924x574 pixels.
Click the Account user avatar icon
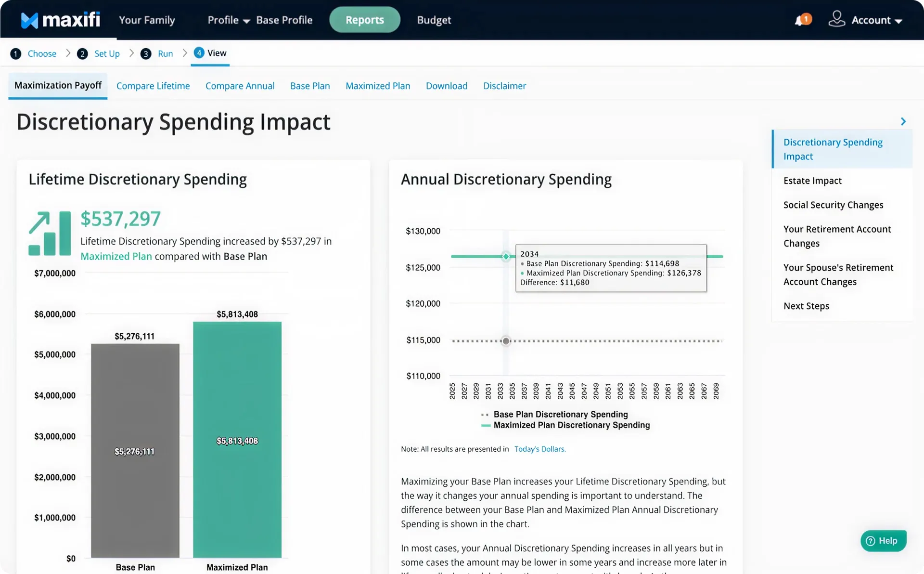point(836,20)
